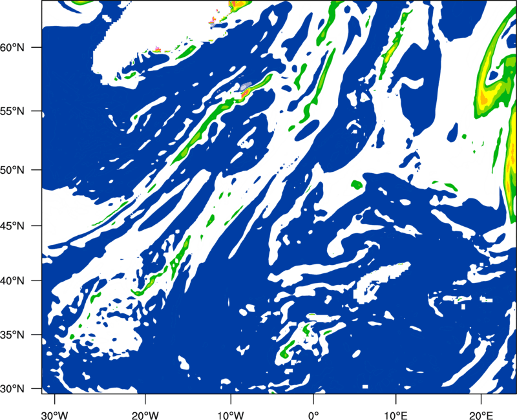Click the 0° longitude label
Viewport: 517px width, 420px height.
tap(313, 415)
